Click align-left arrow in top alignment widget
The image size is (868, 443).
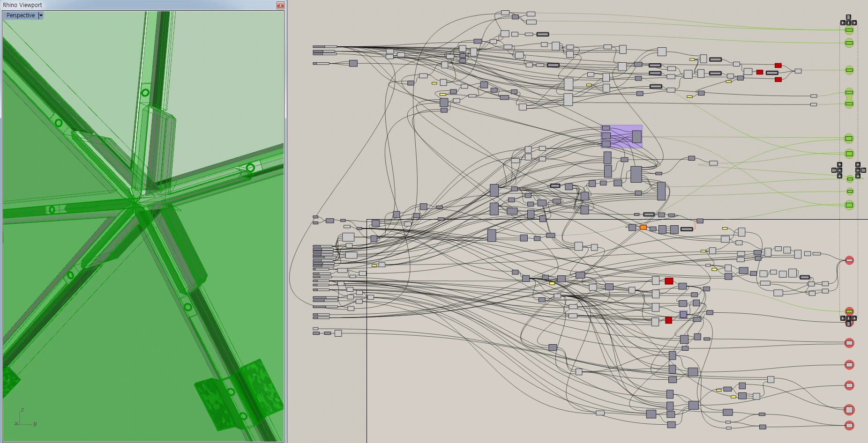point(843,23)
